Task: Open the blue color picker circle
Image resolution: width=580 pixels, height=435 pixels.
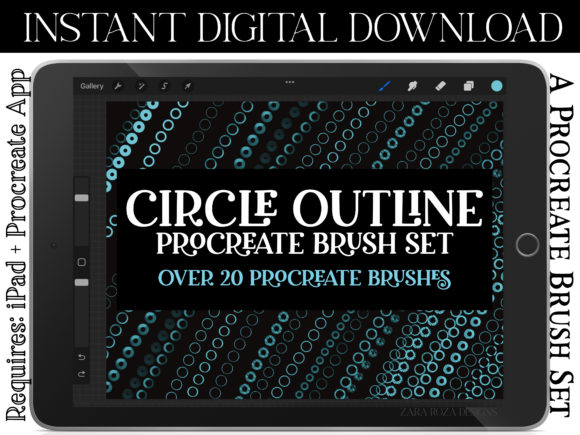Action: click(496, 86)
